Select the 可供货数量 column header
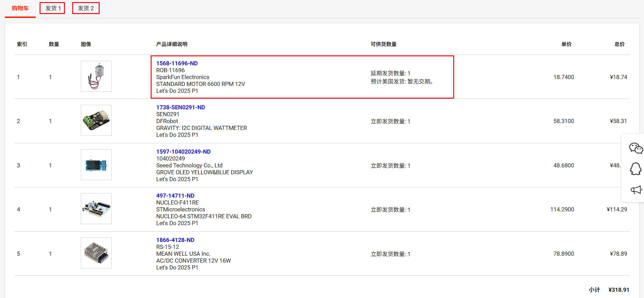644x298 pixels. 383,44
